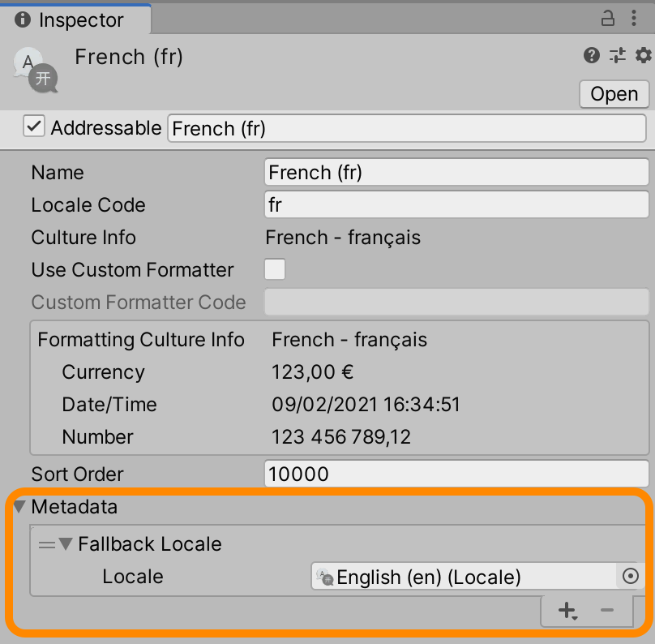Click the settings gear icon
The image size is (655, 644).
(x=643, y=56)
